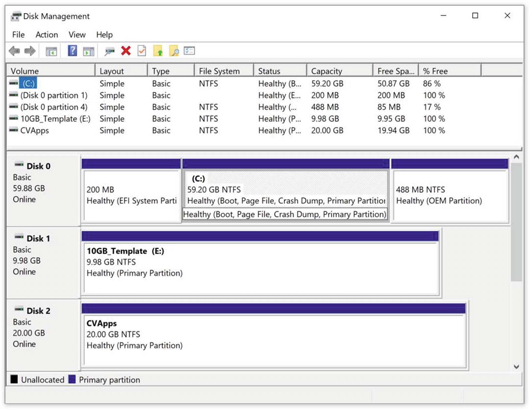Minimize the Disk Management window
532x410 pixels.
coord(443,16)
